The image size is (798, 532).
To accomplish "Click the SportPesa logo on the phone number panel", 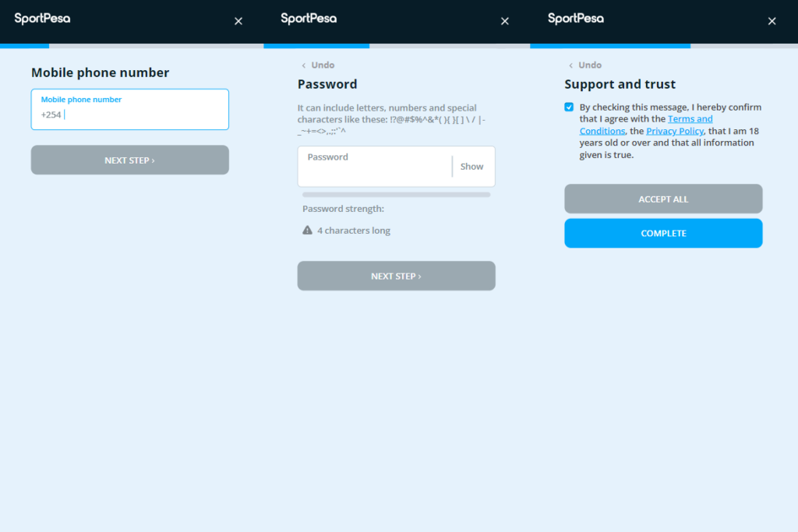I will [41, 18].
